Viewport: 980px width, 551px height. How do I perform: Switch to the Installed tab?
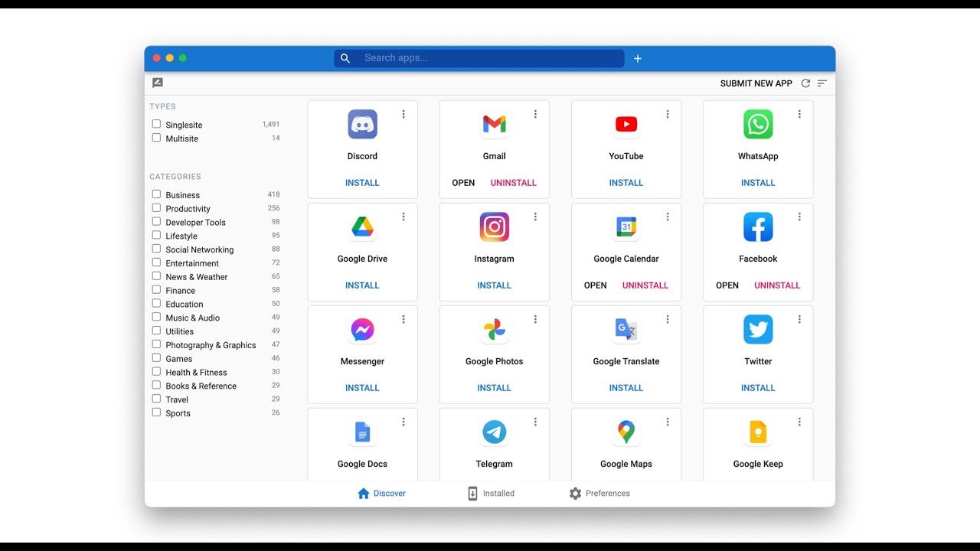coord(491,494)
